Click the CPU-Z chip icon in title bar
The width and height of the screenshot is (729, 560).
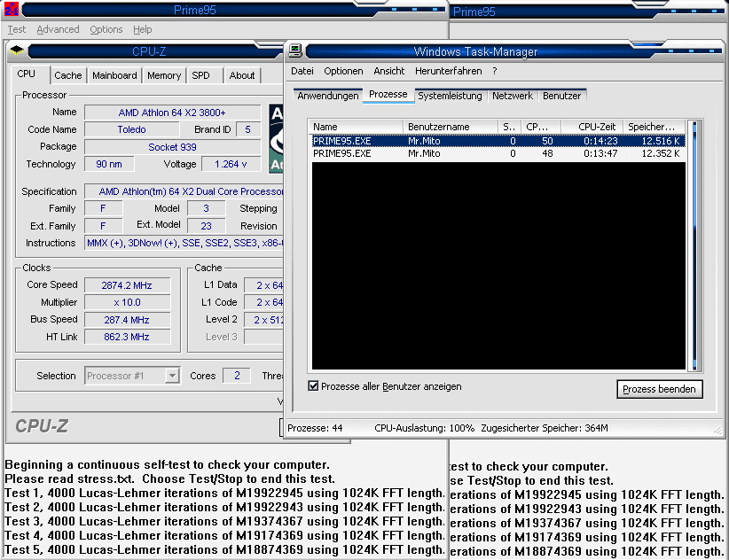click(17, 50)
